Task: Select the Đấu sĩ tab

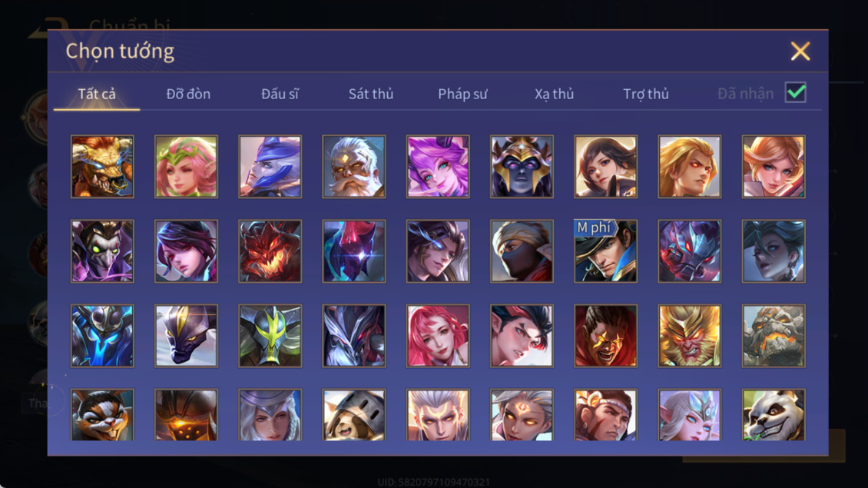Action: [280, 95]
